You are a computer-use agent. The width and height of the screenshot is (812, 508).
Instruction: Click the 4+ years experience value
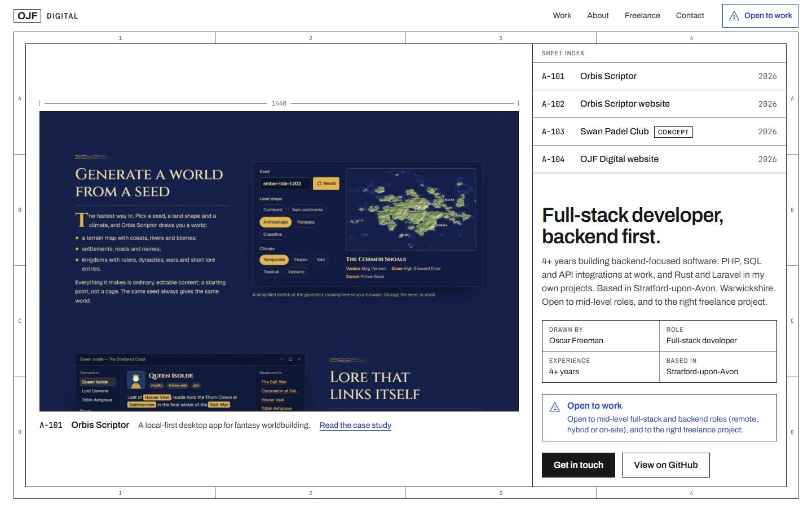pos(564,371)
